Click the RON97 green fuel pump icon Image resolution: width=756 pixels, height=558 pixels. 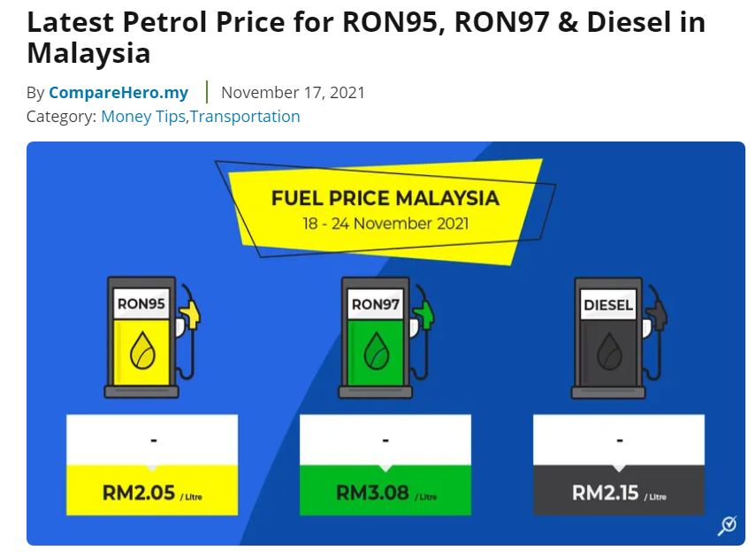coord(386,337)
